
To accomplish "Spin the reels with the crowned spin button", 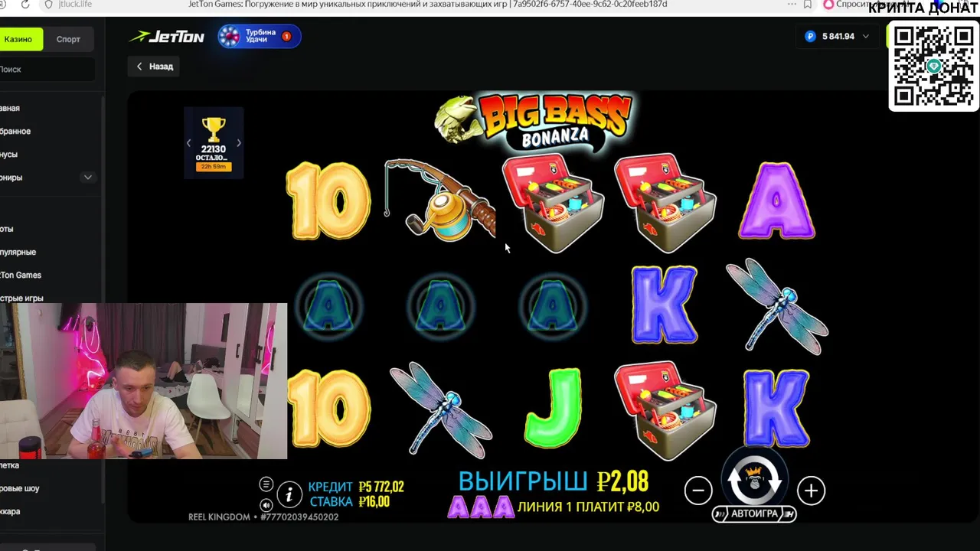I will [754, 479].
